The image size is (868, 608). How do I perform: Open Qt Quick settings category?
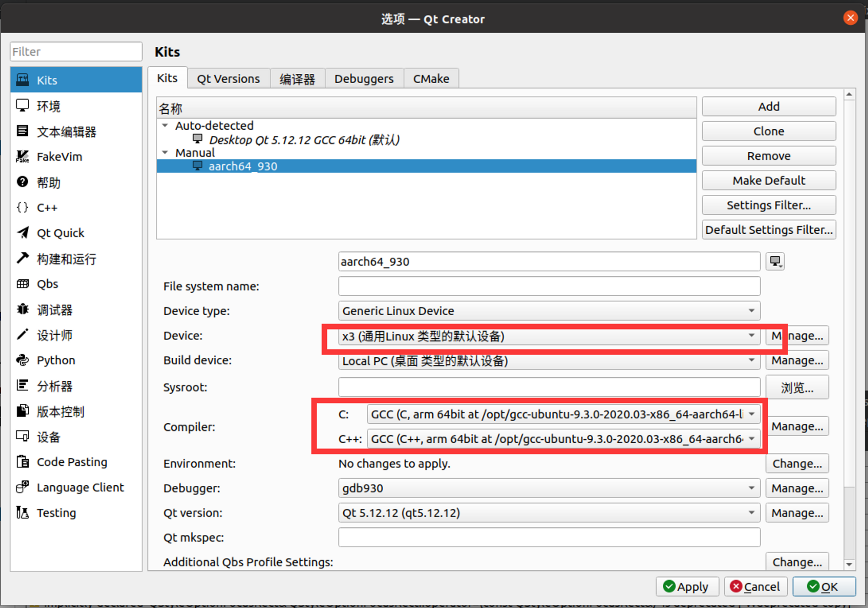tap(76, 233)
